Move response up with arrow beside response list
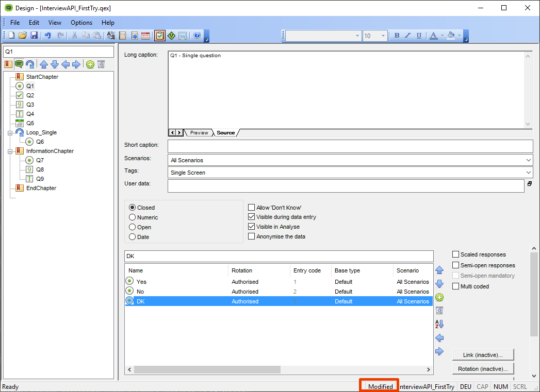Image resolution: width=540 pixels, height=392 pixels. [x=439, y=270]
